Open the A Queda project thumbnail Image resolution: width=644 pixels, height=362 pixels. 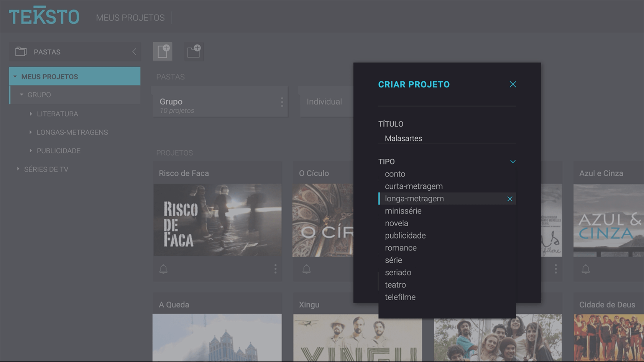217,337
